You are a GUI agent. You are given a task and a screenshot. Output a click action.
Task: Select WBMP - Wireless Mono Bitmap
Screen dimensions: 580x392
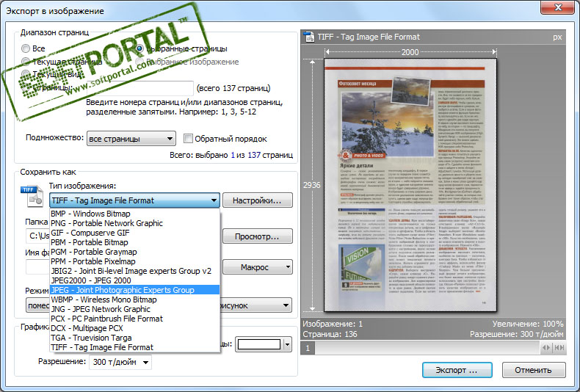coord(134,300)
